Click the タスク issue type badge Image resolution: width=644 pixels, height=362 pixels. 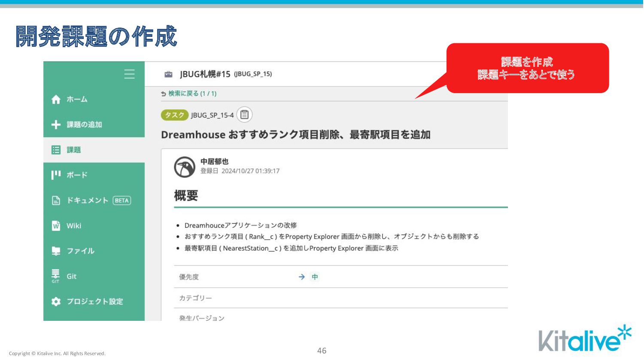click(174, 115)
